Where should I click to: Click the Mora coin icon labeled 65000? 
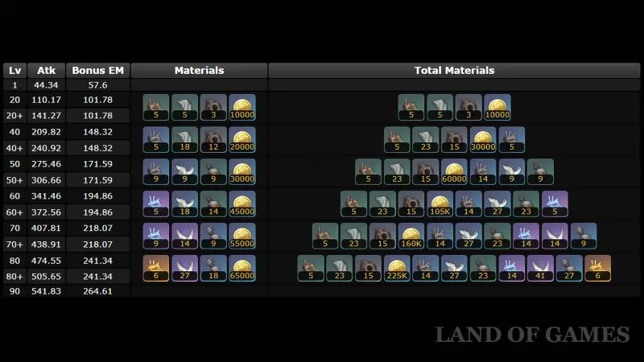click(x=242, y=269)
